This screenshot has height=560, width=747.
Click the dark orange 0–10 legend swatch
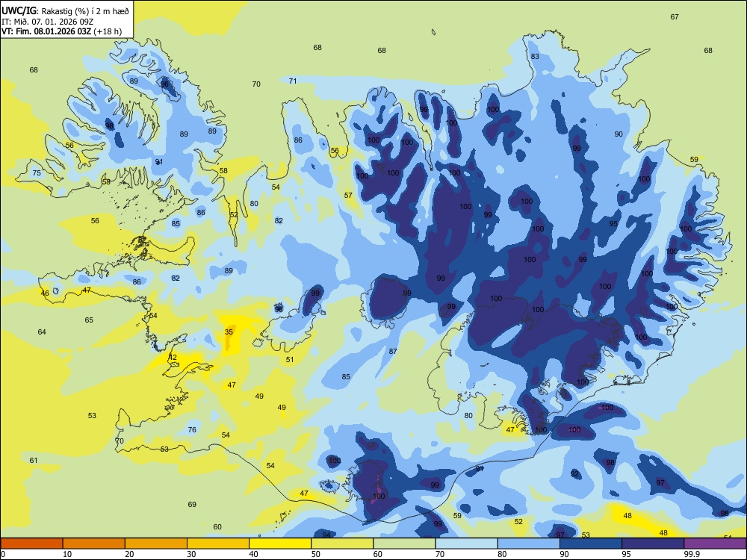[31, 544]
